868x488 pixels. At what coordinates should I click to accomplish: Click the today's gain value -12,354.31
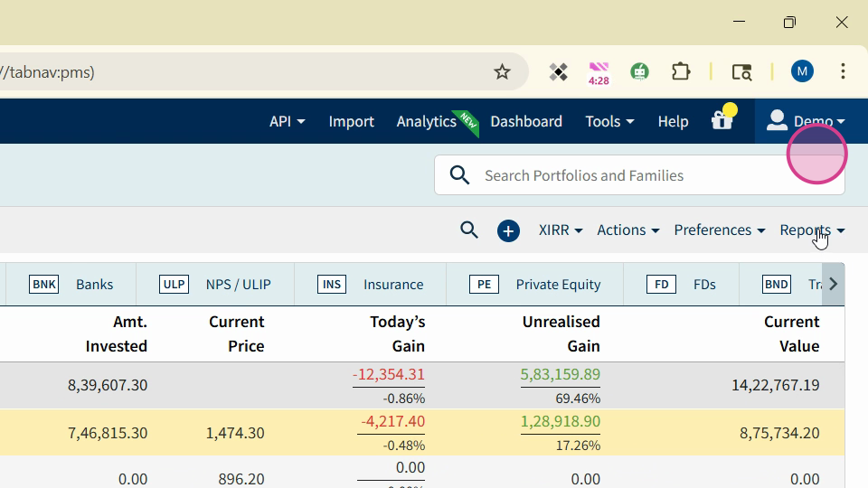[389, 374]
